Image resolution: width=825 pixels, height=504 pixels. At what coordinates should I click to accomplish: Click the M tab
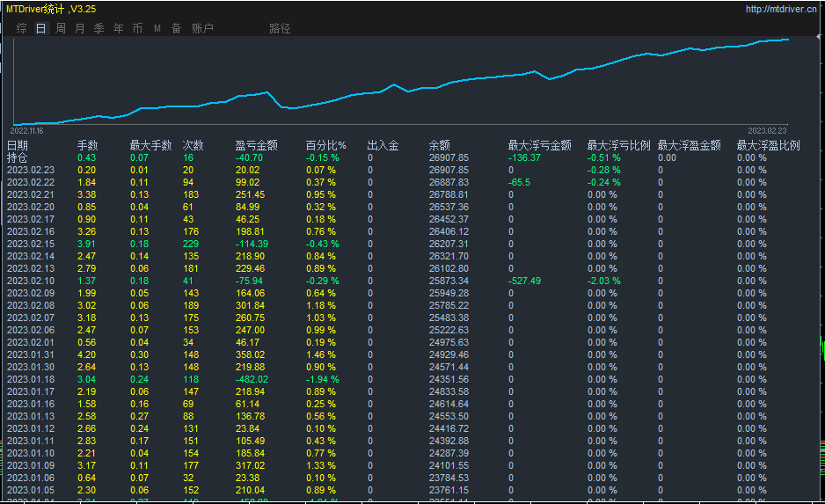[x=157, y=28]
